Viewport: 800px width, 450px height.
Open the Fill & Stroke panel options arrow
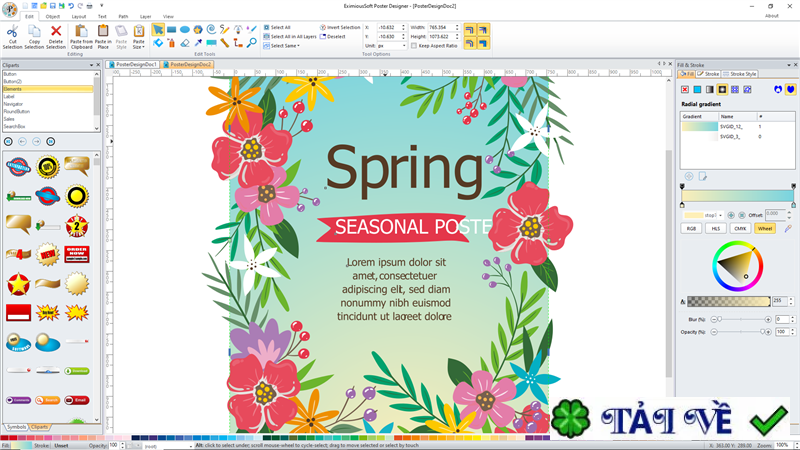[x=789, y=65]
